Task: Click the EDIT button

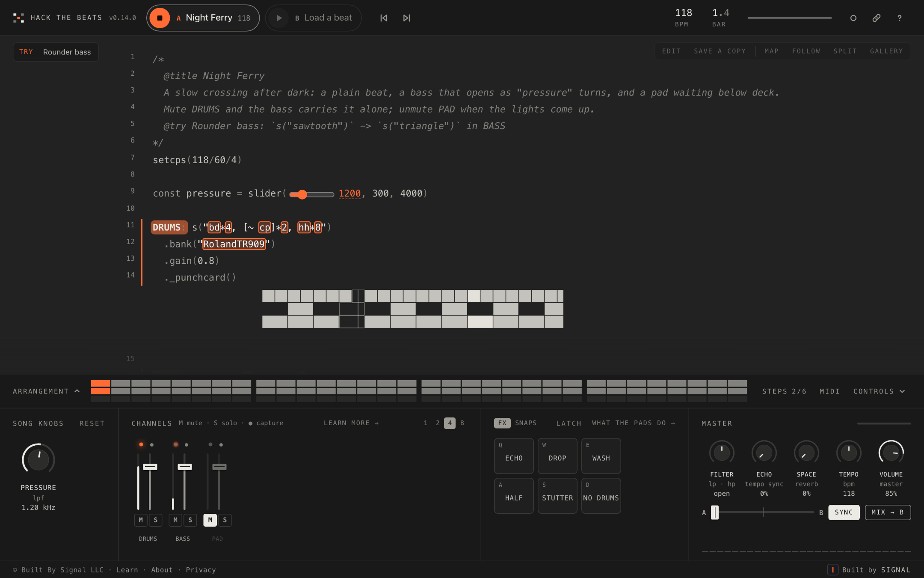Action: [671, 51]
